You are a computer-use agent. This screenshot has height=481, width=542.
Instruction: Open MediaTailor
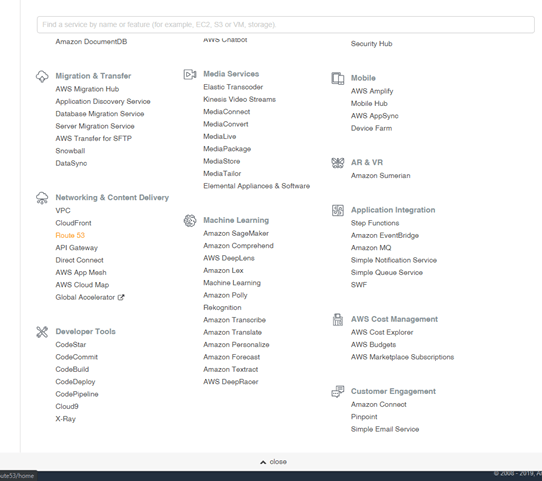point(222,174)
